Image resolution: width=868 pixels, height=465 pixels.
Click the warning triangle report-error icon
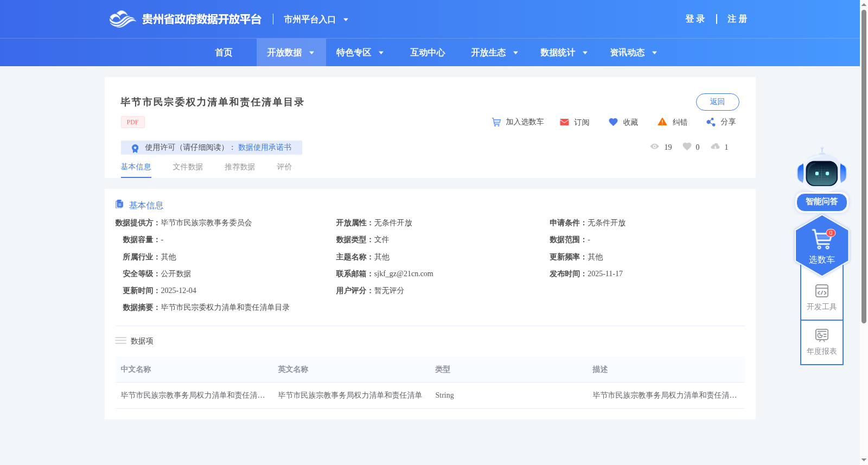click(x=662, y=122)
